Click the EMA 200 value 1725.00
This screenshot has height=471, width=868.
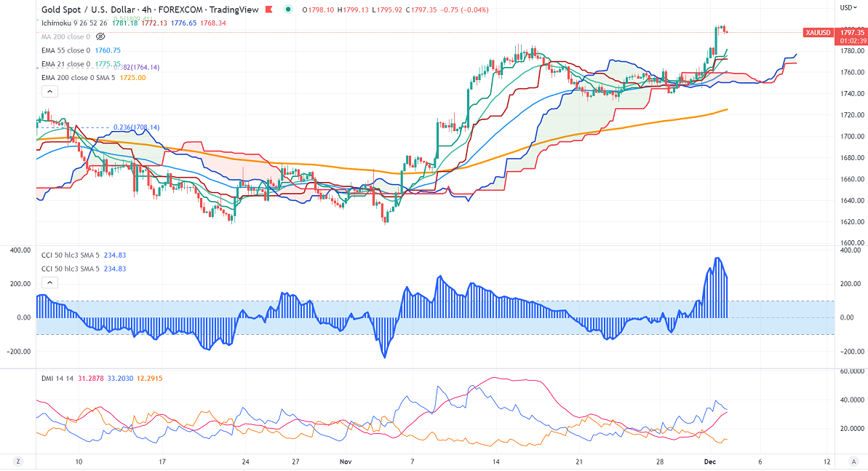point(133,78)
